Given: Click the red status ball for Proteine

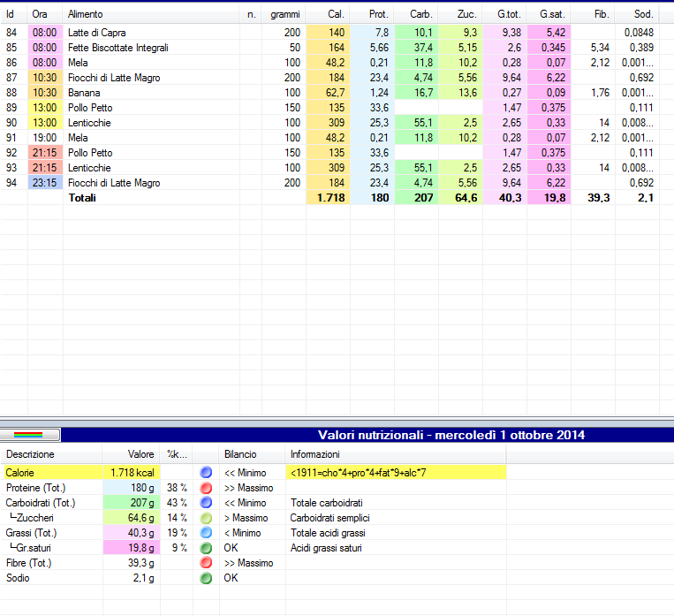Looking at the screenshot, I should coord(206,488).
